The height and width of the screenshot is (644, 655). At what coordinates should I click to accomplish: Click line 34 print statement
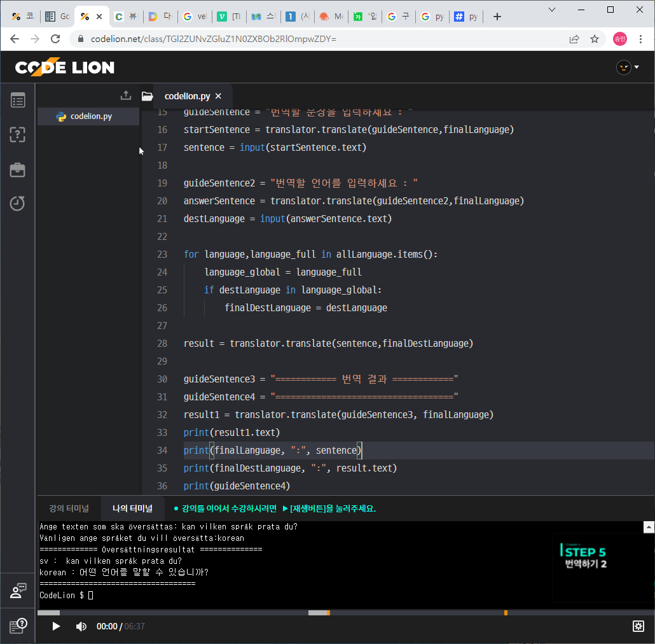point(273,451)
